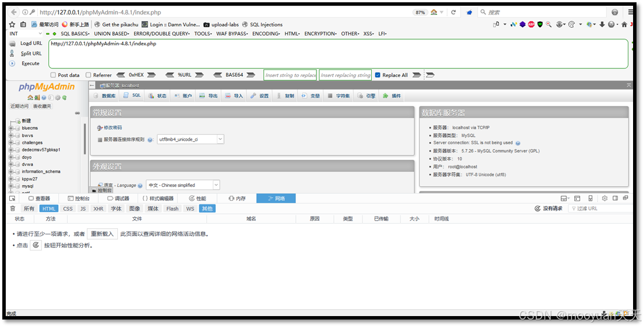Image resolution: width=644 pixels, height=327 pixels.
Task: Open the phpMyAdmin SQL tab
Action: 132,95
